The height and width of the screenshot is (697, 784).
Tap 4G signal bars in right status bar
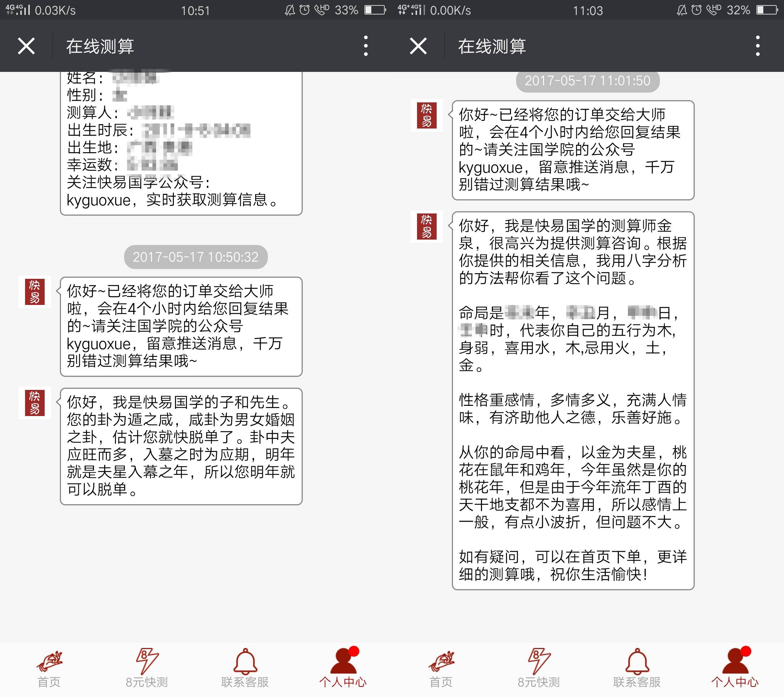(x=412, y=9)
